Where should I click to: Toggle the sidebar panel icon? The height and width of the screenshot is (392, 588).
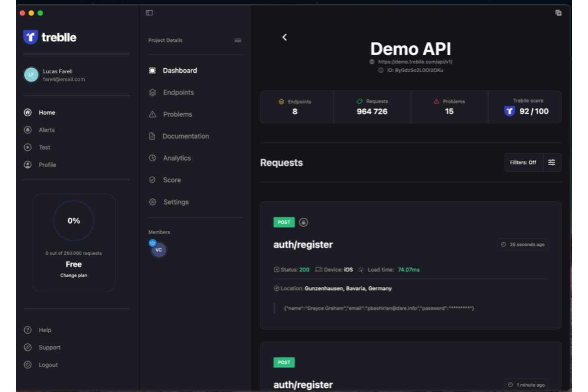pyautogui.click(x=149, y=13)
